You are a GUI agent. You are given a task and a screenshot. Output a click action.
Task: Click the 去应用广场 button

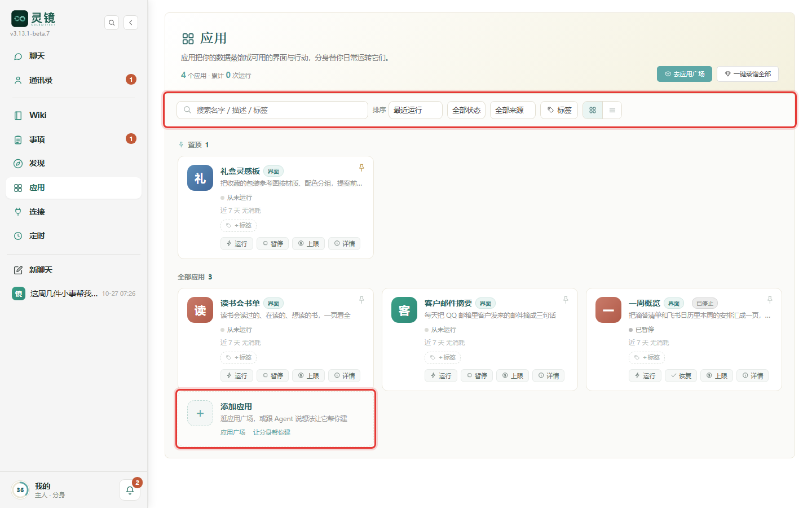pos(685,74)
